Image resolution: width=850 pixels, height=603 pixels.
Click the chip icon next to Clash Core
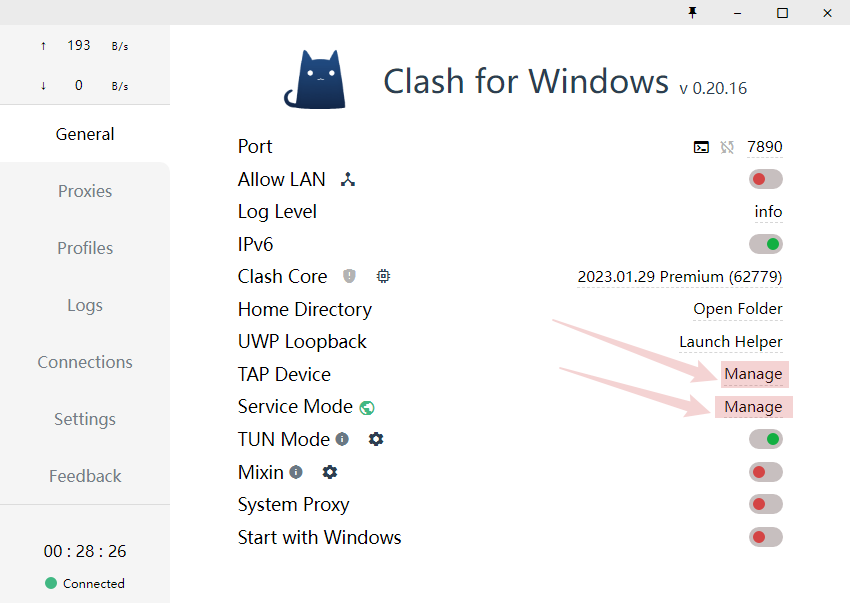[x=383, y=276]
